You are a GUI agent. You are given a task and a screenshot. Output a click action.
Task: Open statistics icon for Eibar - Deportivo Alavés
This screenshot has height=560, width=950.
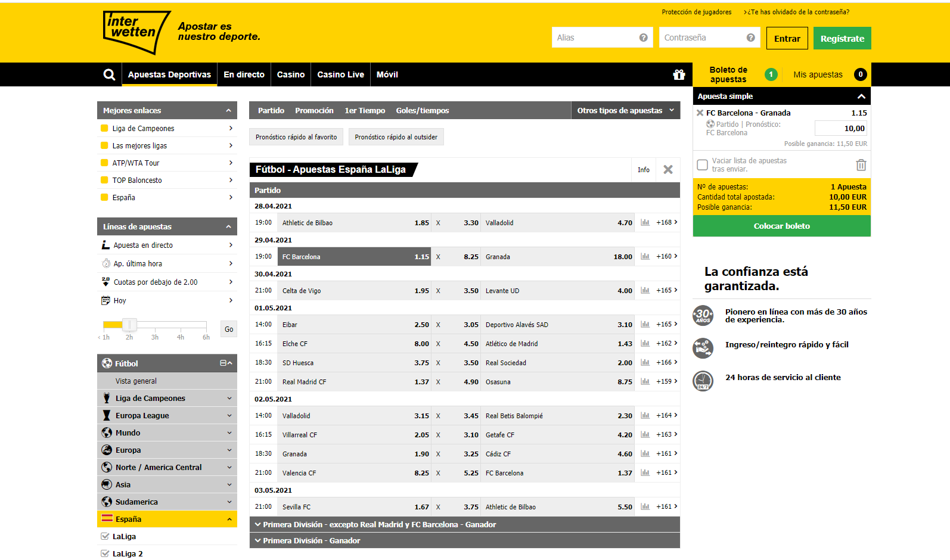[645, 325]
